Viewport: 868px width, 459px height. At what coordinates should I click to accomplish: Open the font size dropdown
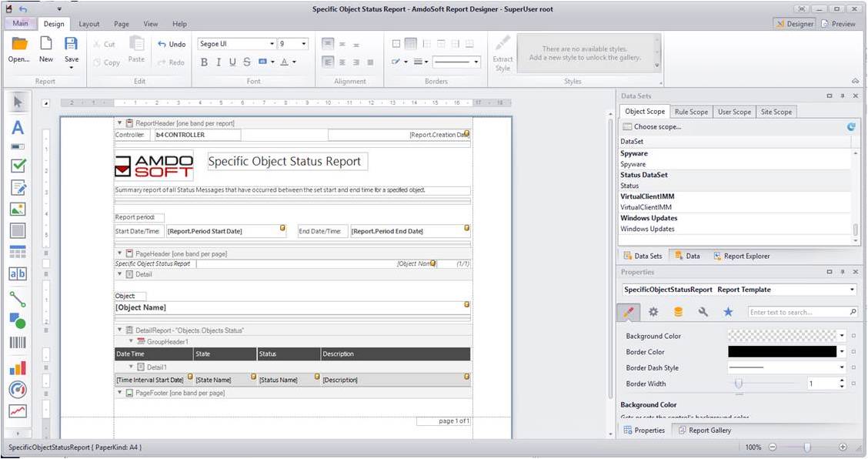pyautogui.click(x=303, y=44)
